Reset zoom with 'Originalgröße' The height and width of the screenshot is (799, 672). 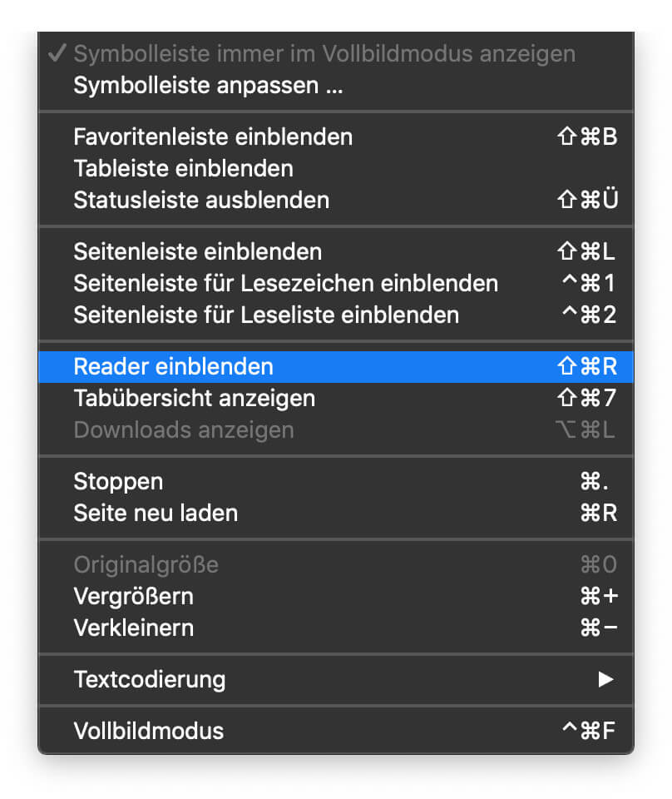tap(146, 564)
